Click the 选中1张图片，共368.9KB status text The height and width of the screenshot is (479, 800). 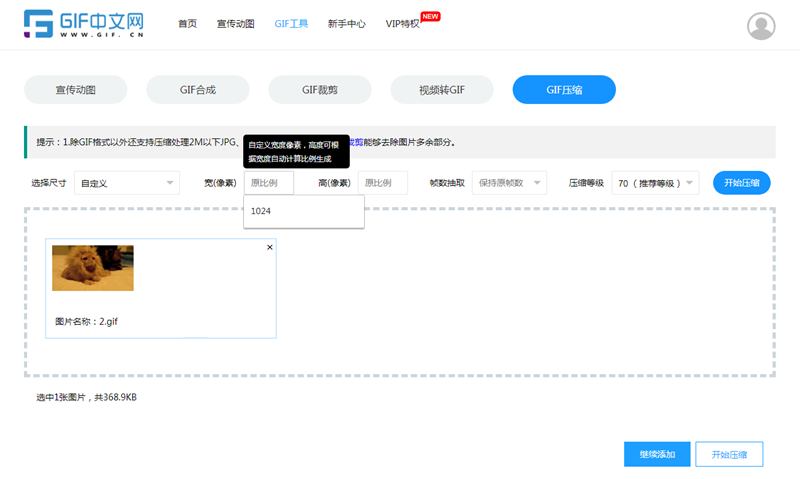click(x=86, y=397)
